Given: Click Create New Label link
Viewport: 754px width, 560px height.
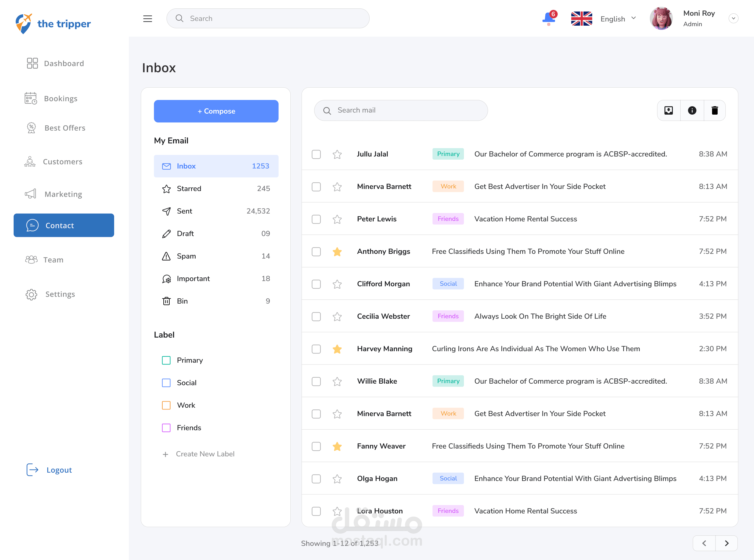Looking at the screenshot, I should point(205,454).
